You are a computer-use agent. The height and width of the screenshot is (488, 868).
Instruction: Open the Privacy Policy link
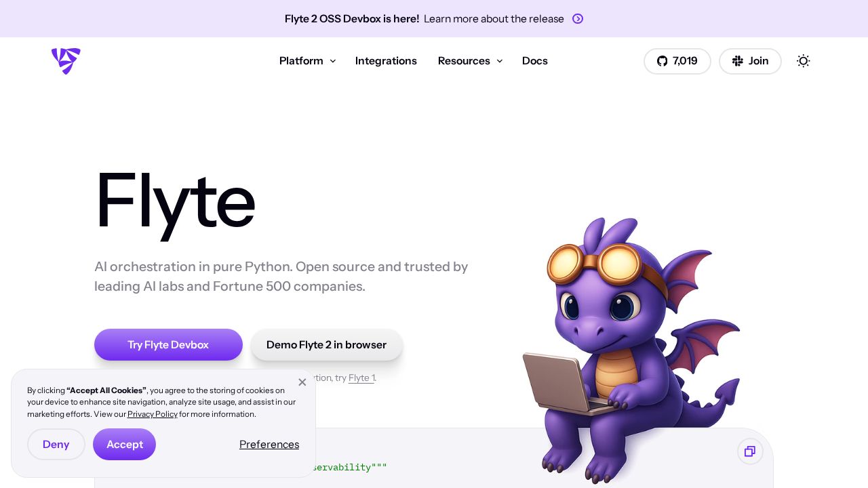153,414
